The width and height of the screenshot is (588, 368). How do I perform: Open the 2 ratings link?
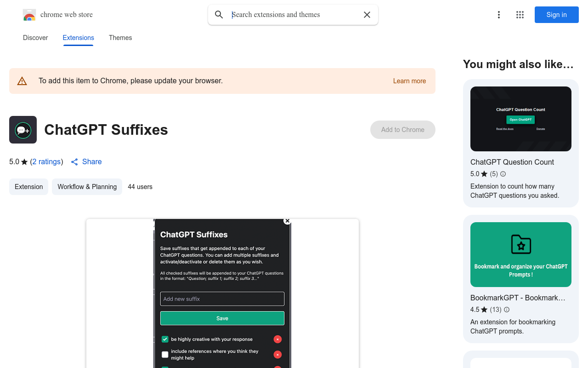click(x=46, y=162)
